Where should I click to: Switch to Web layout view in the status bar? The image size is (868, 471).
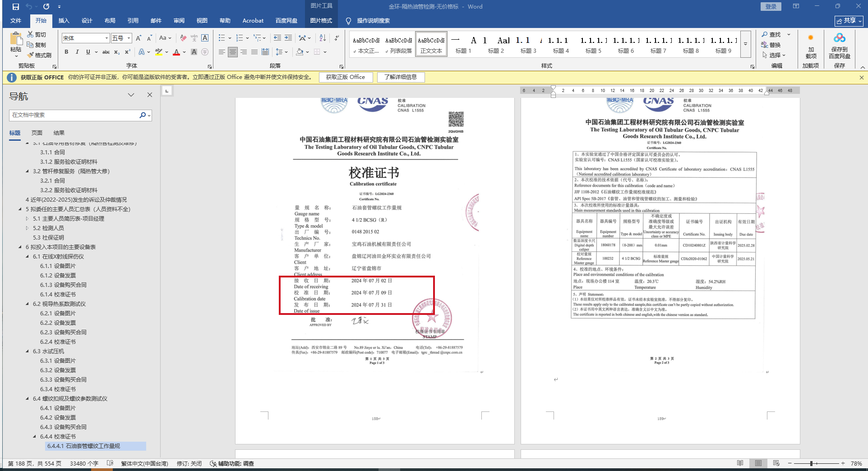point(776,463)
